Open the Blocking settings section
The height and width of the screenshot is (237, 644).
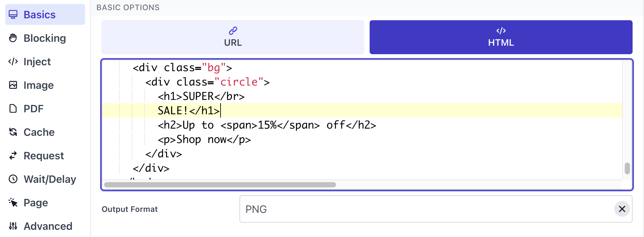tap(45, 38)
